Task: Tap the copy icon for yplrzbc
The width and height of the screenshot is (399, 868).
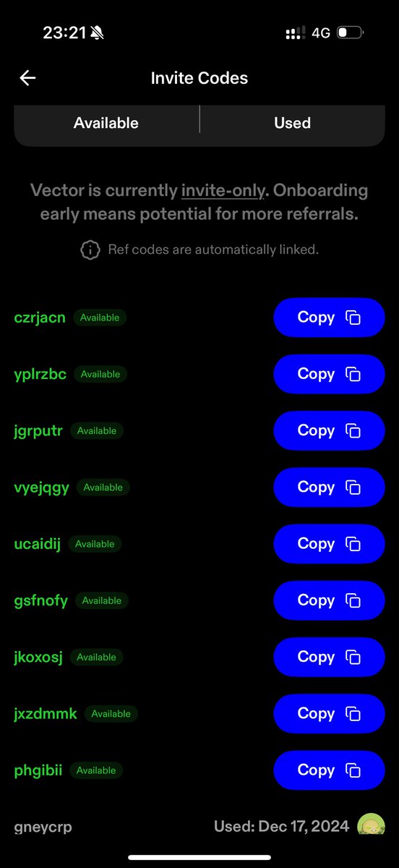Action: 353,374
